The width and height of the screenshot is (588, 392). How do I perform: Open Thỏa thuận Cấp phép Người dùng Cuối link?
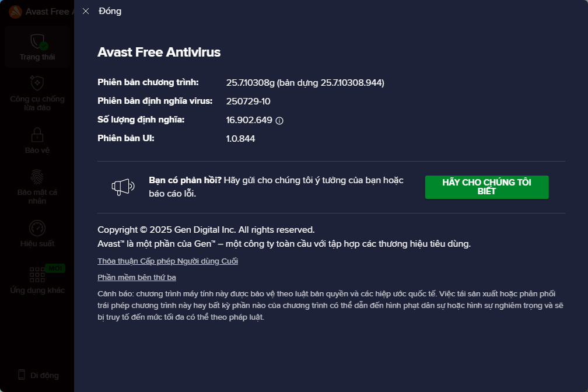167,261
